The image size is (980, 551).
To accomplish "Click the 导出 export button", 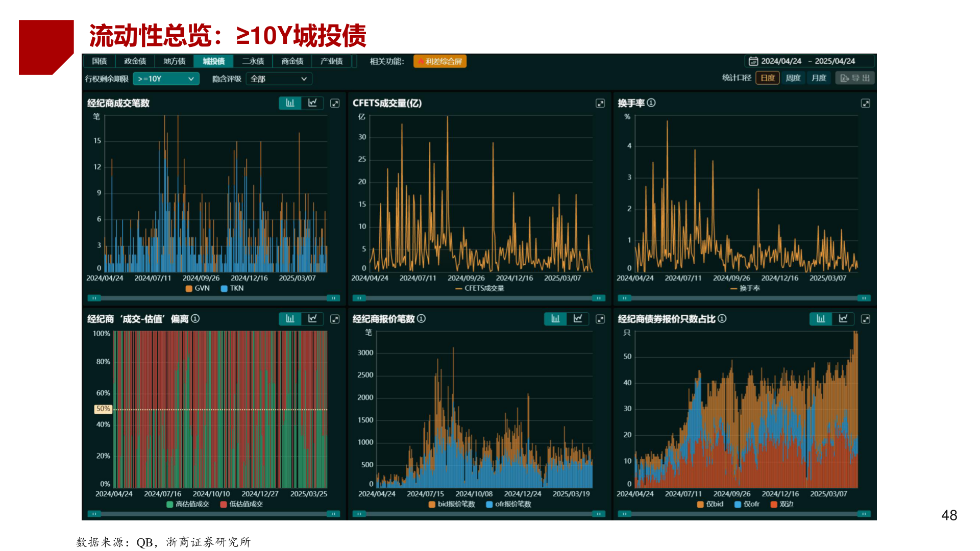I will coord(855,78).
